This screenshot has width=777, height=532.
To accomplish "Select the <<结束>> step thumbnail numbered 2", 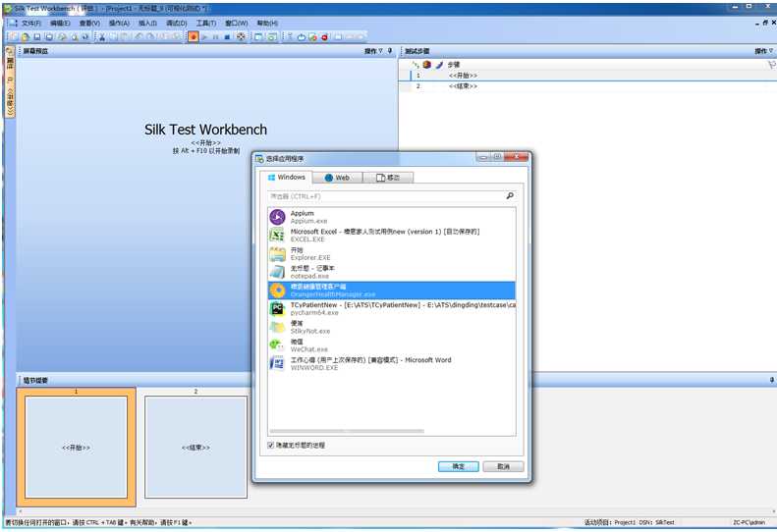I will (x=195, y=447).
